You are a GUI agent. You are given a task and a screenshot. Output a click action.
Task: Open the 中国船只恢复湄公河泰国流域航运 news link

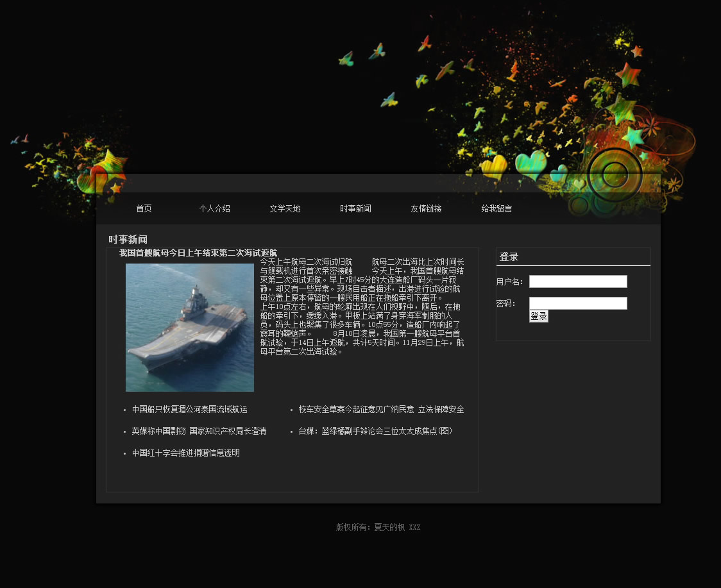(189, 409)
